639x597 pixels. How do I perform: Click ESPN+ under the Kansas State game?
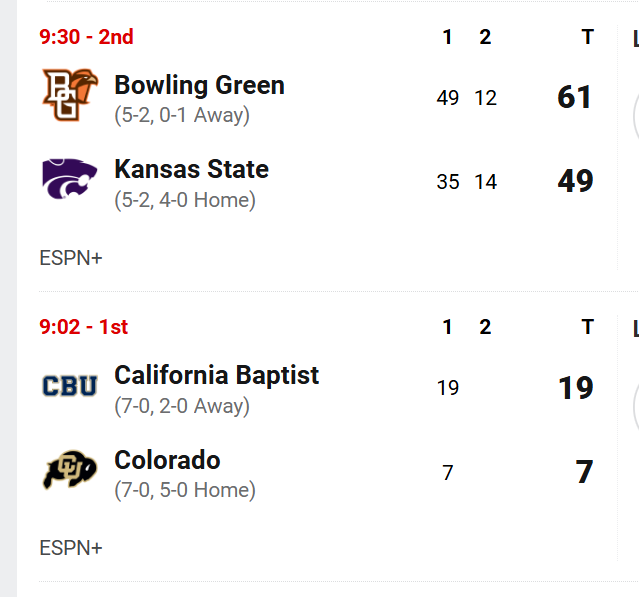(71, 258)
